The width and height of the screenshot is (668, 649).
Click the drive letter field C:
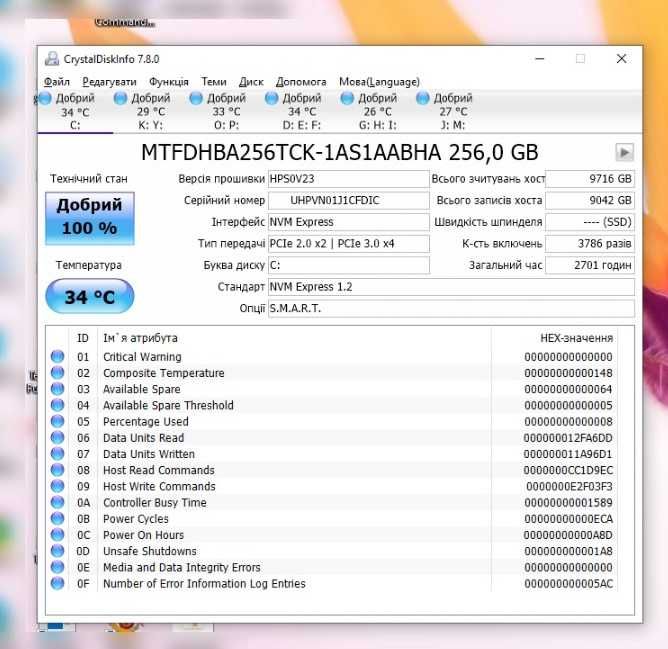tap(348, 265)
